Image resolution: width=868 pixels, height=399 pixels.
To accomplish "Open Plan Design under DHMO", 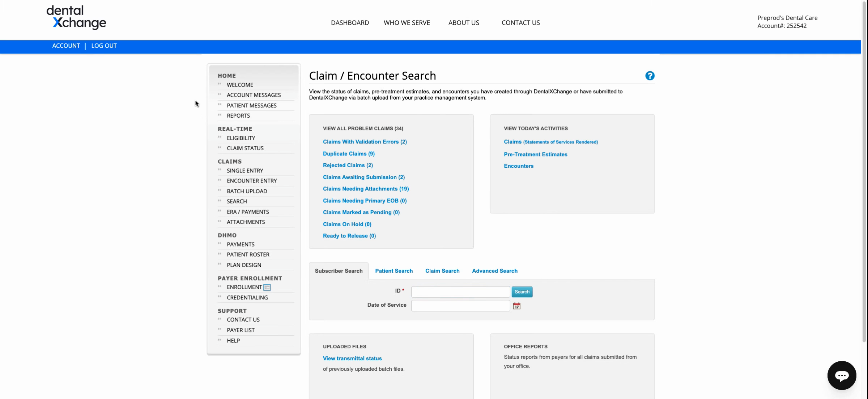I will 244,265.
